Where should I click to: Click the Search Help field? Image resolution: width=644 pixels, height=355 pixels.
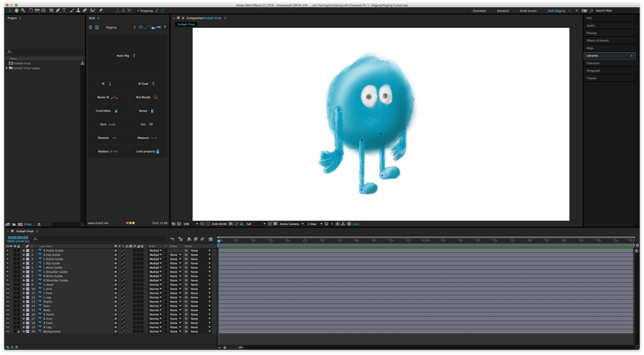coord(613,11)
